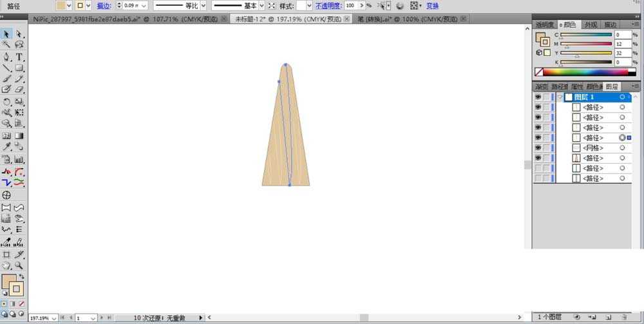
Task: Click the 描边 link in control bar
Action: pos(104,6)
